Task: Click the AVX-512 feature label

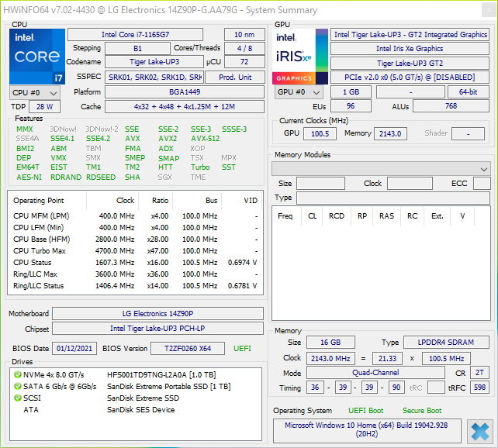Action: point(205,139)
